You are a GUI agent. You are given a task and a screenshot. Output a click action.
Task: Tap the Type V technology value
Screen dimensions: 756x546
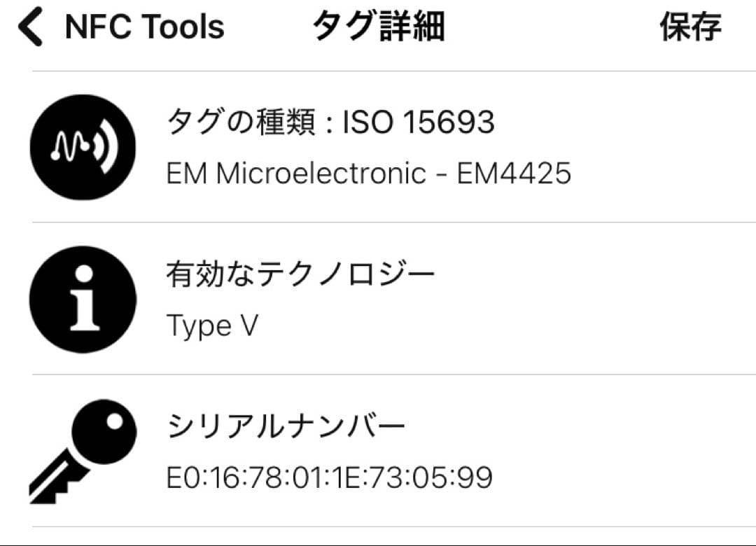pos(212,325)
